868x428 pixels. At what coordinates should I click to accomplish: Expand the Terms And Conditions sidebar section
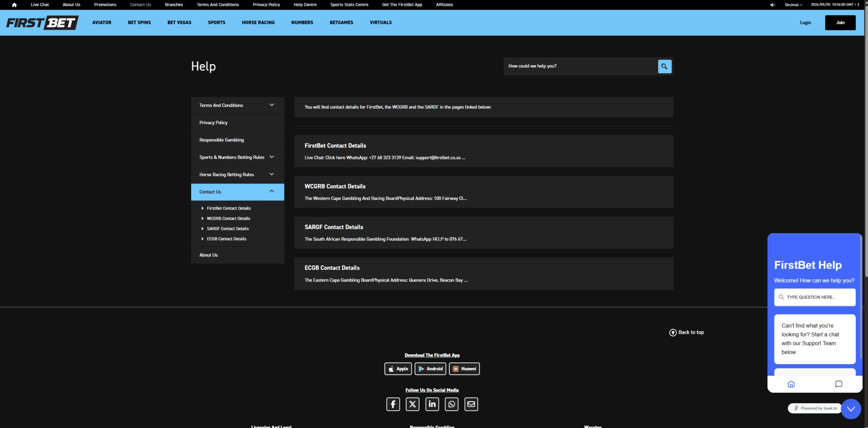coord(238,105)
